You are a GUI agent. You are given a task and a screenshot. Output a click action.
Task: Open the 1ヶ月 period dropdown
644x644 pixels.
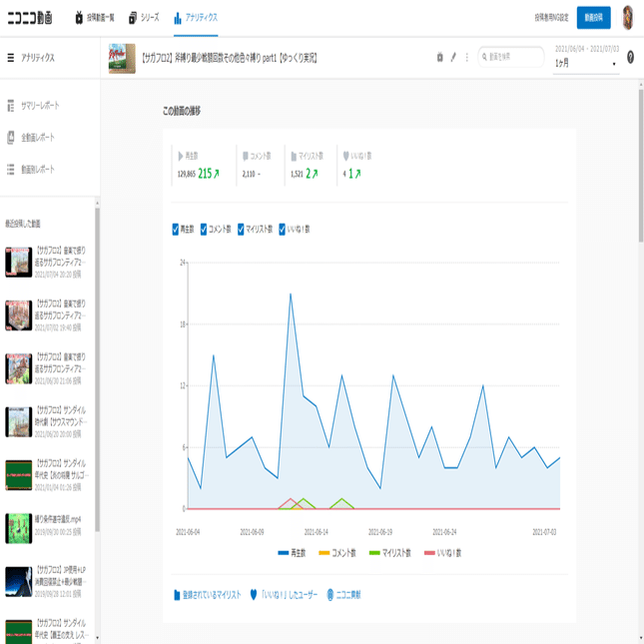click(x=586, y=63)
